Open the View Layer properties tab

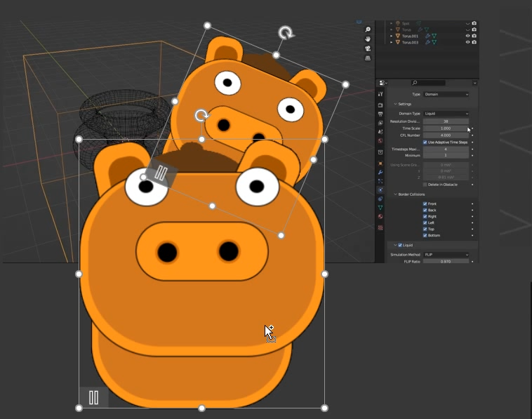click(x=380, y=123)
